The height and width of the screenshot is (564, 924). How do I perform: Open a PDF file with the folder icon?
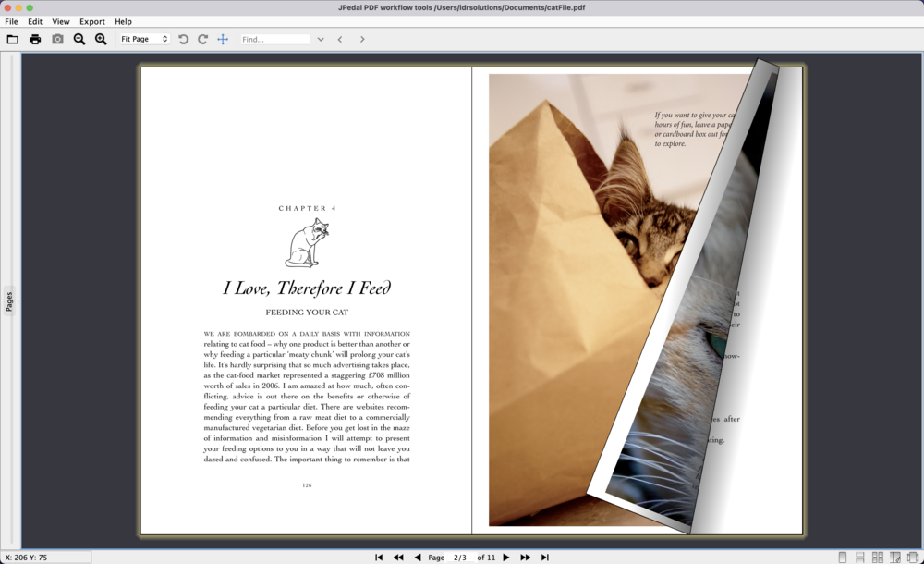[x=12, y=39]
